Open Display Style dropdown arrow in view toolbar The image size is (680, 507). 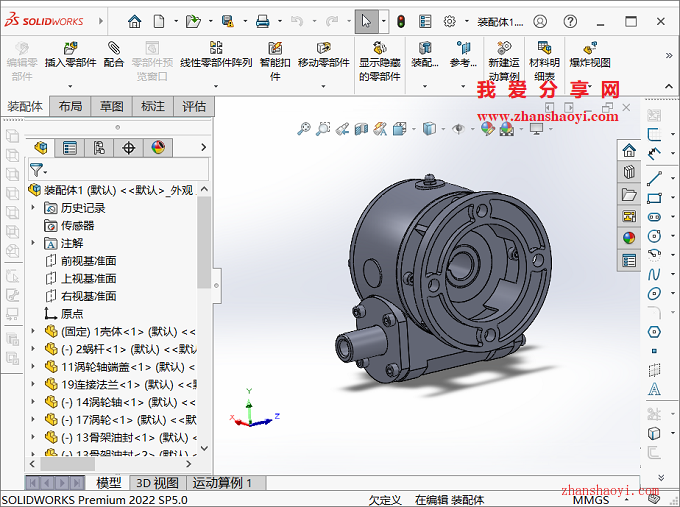[x=443, y=129]
